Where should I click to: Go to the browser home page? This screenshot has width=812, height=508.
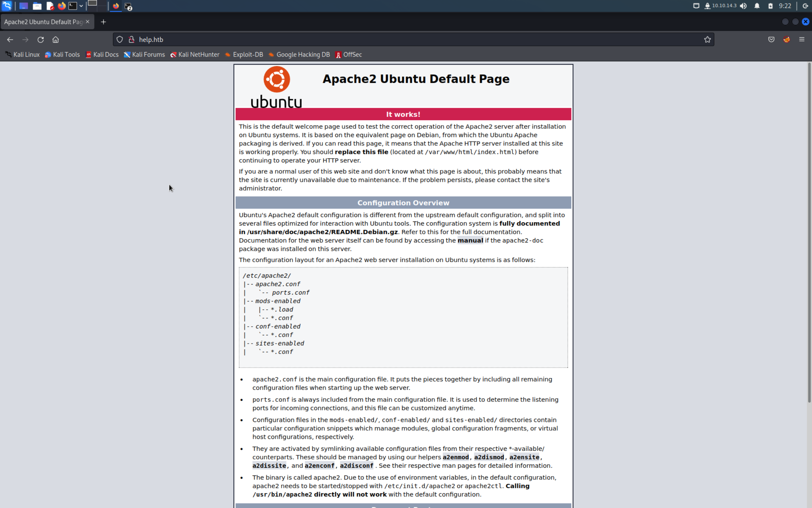[56, 40]
